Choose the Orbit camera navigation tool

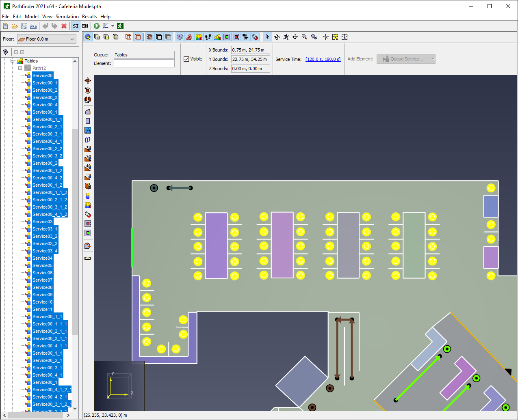pos(277,37)
